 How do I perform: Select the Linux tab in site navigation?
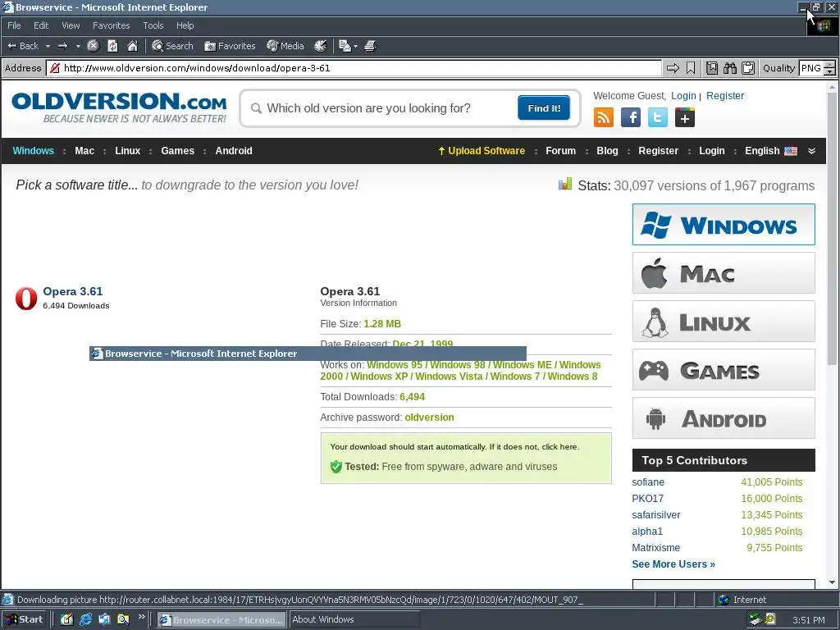pyautogui.click(x=127, y=151)
